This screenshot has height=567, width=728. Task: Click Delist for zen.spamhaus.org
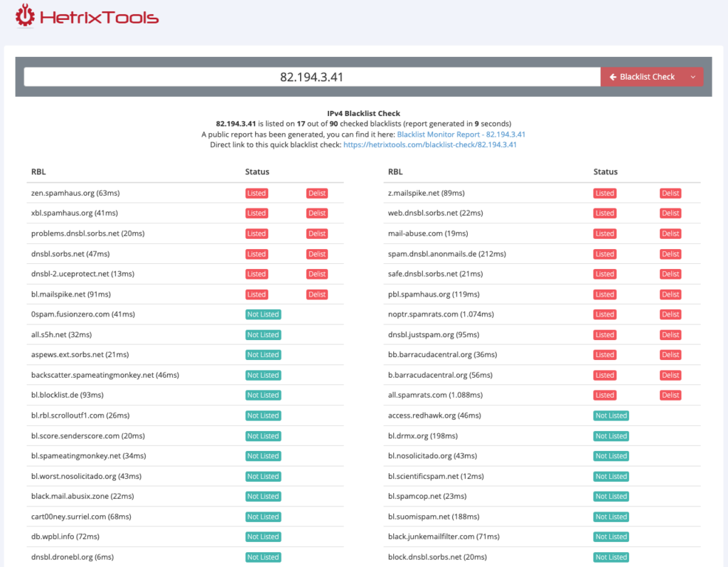(317, 193)
